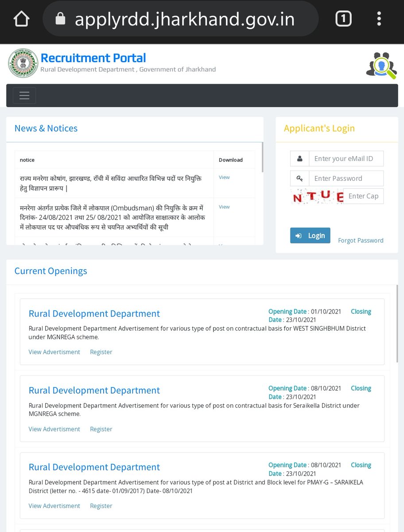View Advertisment for PMAY-G SARAIKELA opening

coord(54,506)
